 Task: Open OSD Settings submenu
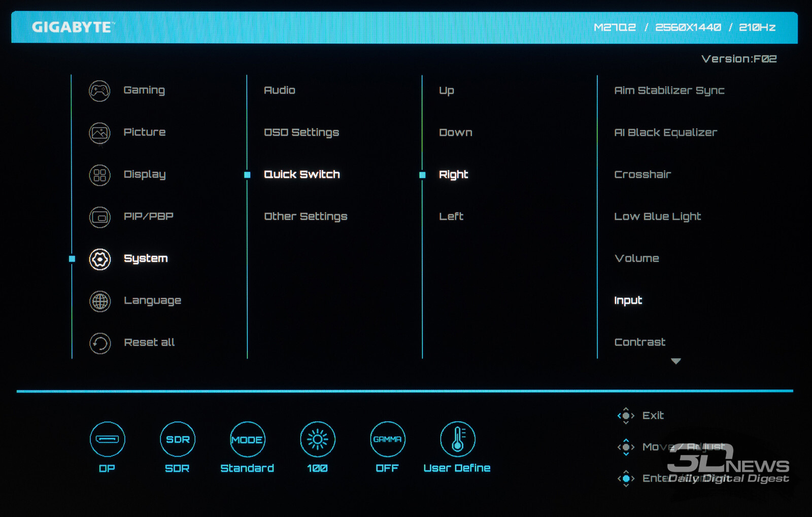[301, 132]
